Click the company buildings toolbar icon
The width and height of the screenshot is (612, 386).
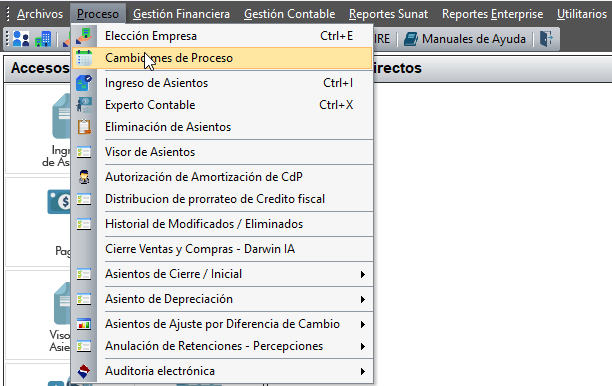43,39
